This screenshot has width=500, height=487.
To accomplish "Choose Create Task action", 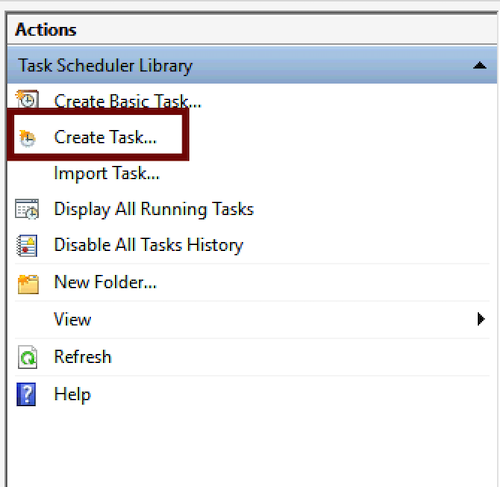I will pos(105,137).
